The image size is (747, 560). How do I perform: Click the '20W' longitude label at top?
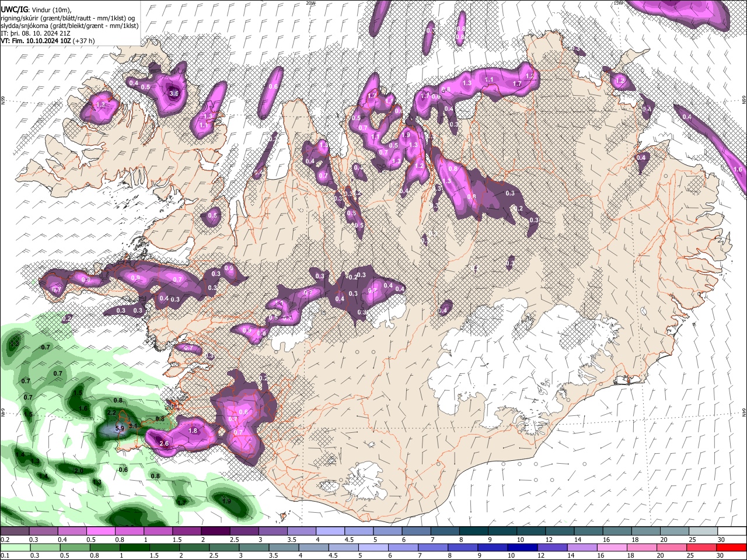pos(310,2)
